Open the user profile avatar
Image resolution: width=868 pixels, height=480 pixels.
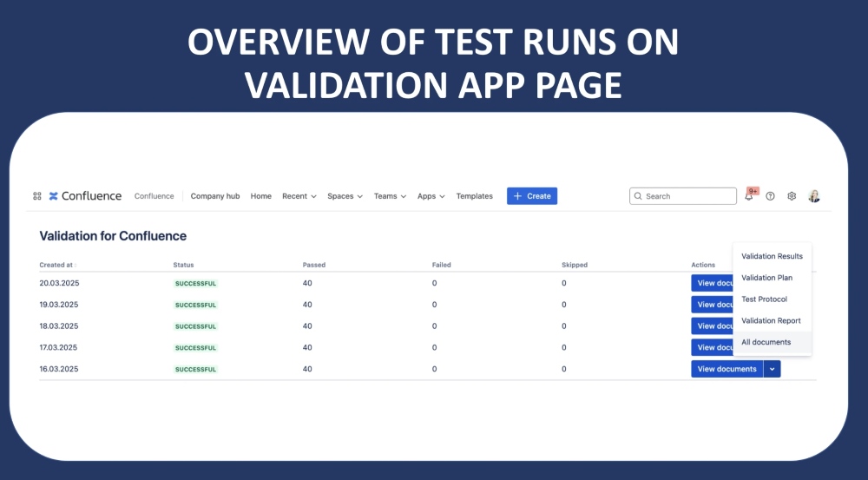(x=814, y=196)
